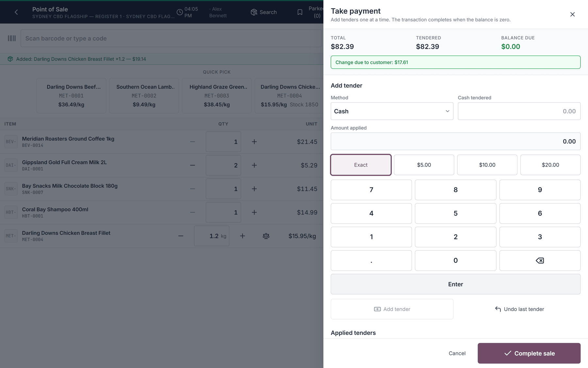
Task: Pick Darling Downs Beef quick pick
Action: pos(71,96)
